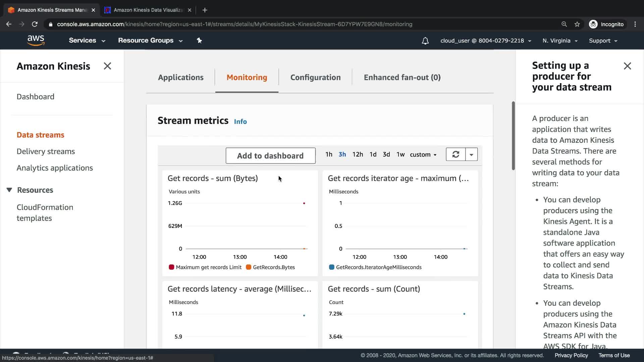Bookmark this page with star icon
This screenshot has width=644, height=362.
tap(577, 24)
